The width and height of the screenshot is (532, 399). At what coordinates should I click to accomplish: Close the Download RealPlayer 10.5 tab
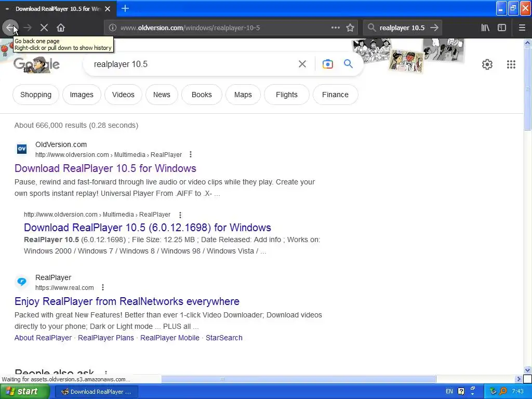coord(108,9)
